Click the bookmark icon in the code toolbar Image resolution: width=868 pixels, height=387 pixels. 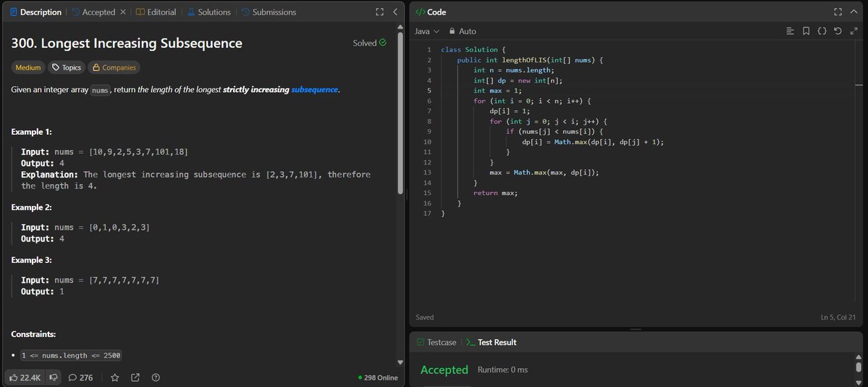(806, 32)
